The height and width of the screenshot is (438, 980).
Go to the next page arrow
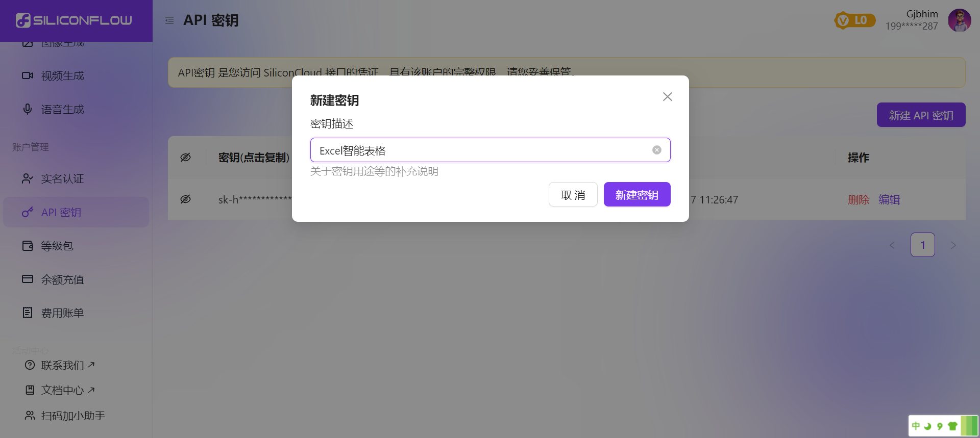point(953,245)
